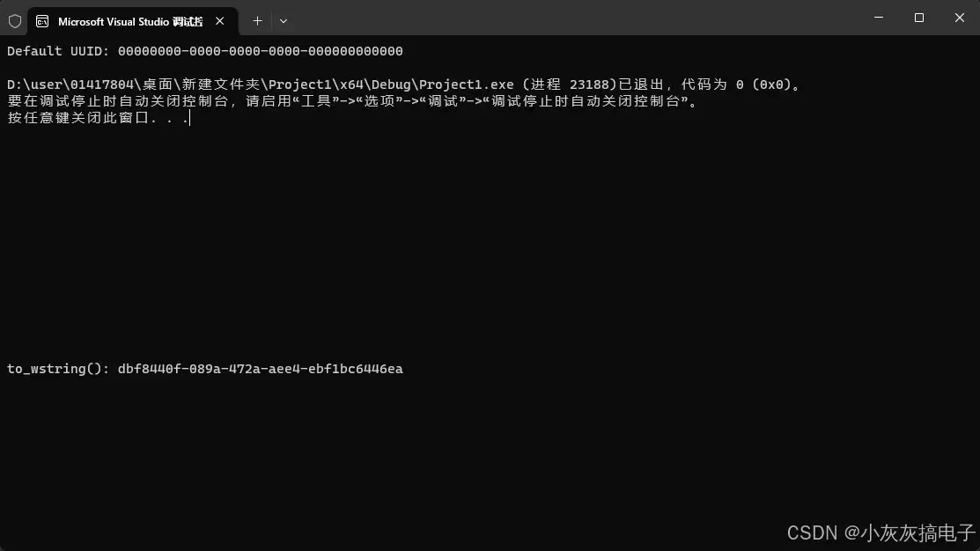This screenshot has width=980, height=551.
Task: Maximize the terminal window
Action: click(918, 18)
